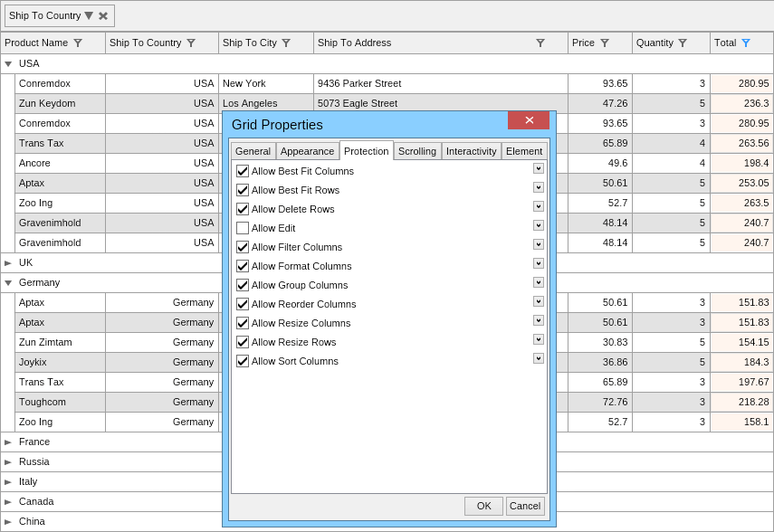Image resolution: width=774 pixels, height=532 pixels.
Task: Remove the Ship To Country grouping chip
Action: pos(103,16)
